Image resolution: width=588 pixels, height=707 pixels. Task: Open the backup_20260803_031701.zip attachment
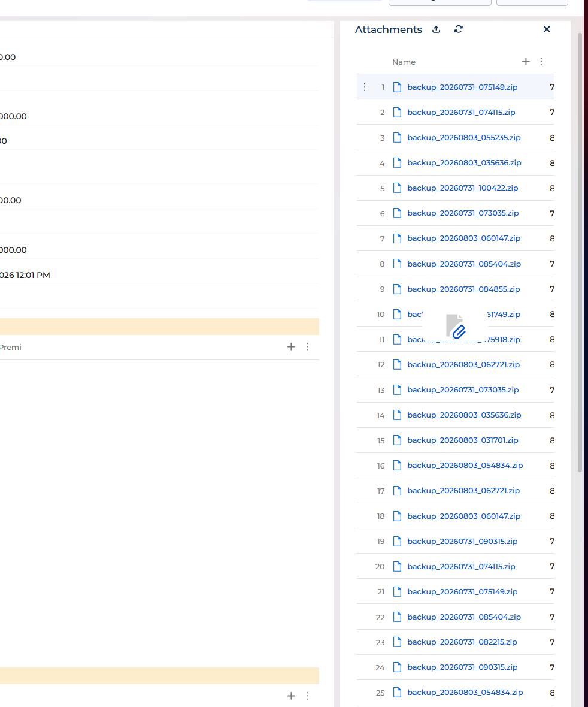463,440
